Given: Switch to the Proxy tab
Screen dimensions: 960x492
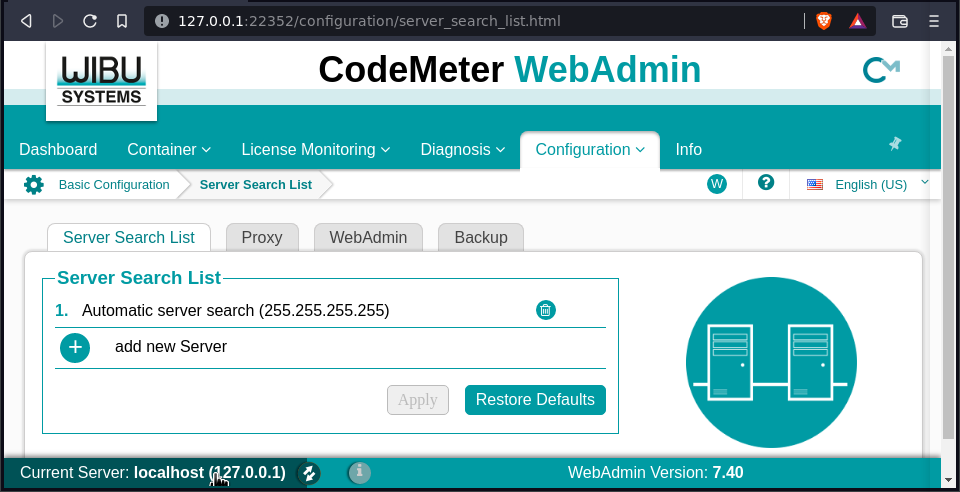Looking at the screenshot, I should [262, 237].
